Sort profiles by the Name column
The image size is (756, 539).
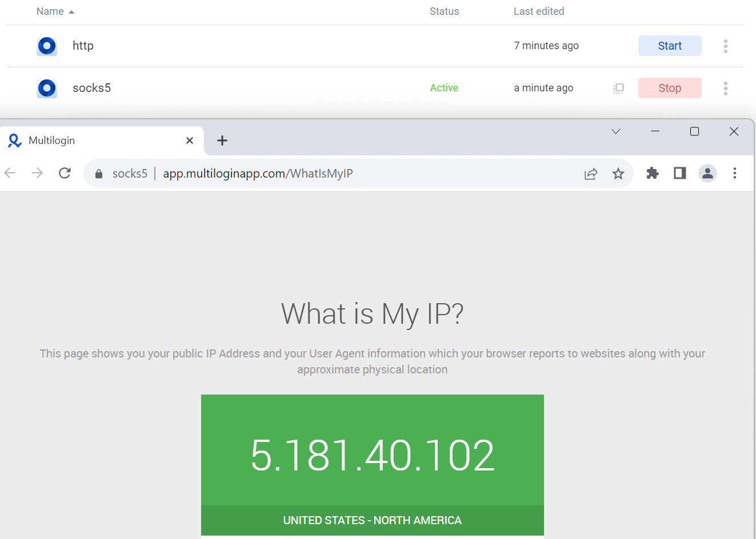(55, 11)
